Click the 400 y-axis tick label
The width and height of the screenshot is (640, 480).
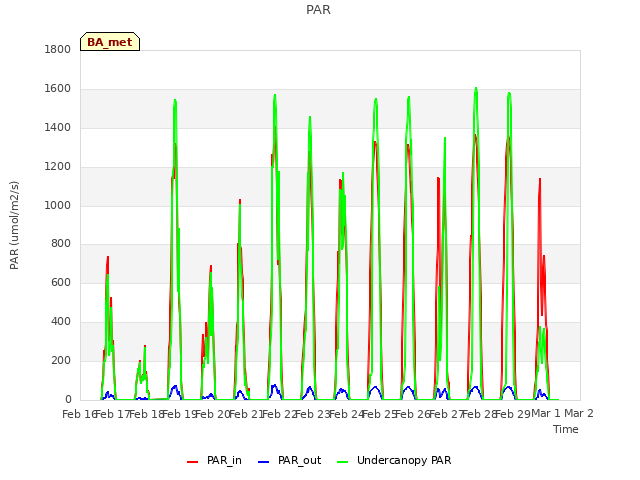[x=61, y=322]
